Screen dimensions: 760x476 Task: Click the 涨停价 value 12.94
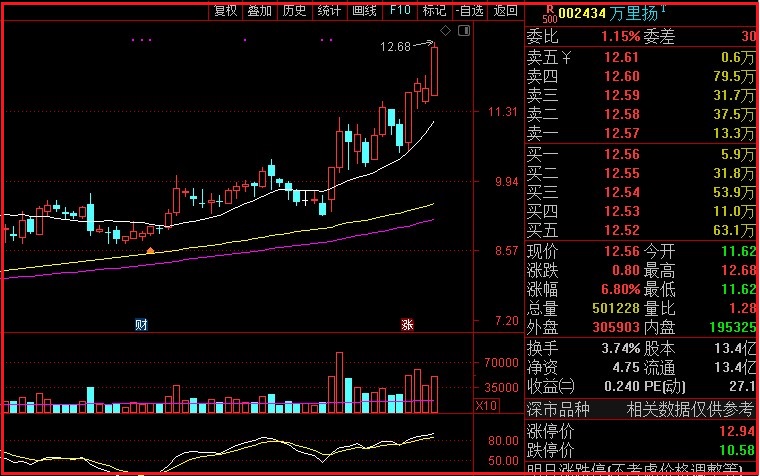point(737,431)
